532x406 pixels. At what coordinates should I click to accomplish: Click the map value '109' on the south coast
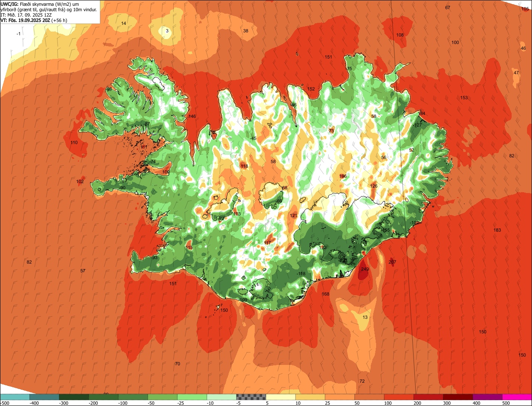(x=243, y=300)
